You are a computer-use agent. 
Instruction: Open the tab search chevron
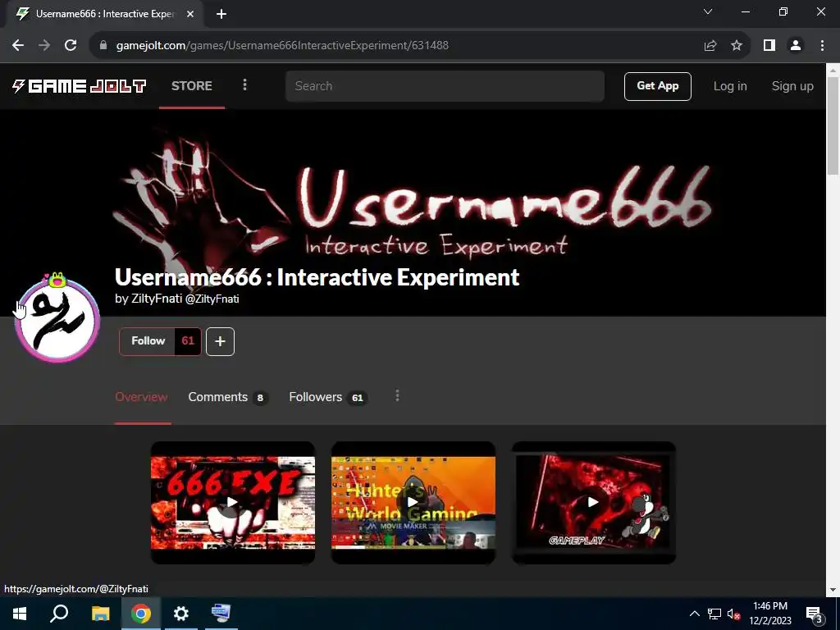coord(708,11)
